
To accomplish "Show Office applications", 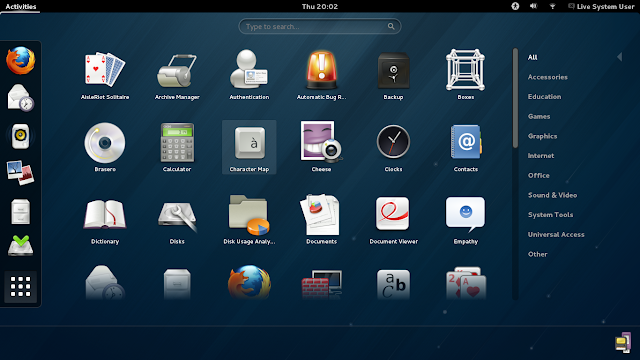I will [538, 175].
